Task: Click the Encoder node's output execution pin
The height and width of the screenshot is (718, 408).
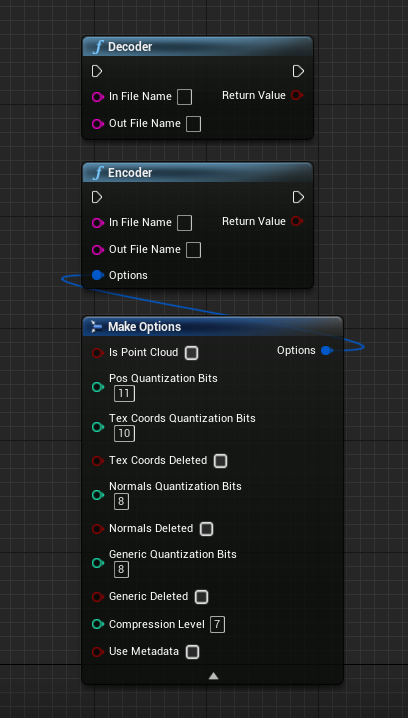Action: [298, 197]
